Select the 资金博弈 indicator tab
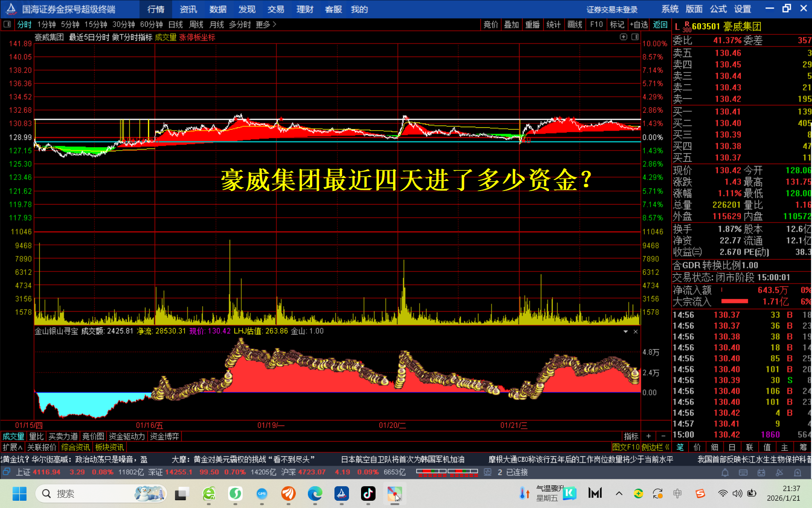The image size is (812, 508). point(164,436)
